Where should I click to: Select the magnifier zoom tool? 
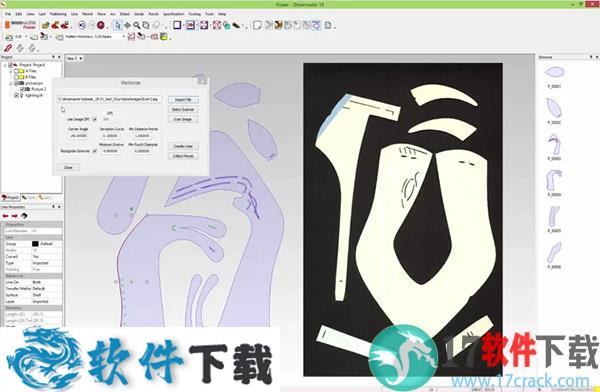(x=136, y=25)
